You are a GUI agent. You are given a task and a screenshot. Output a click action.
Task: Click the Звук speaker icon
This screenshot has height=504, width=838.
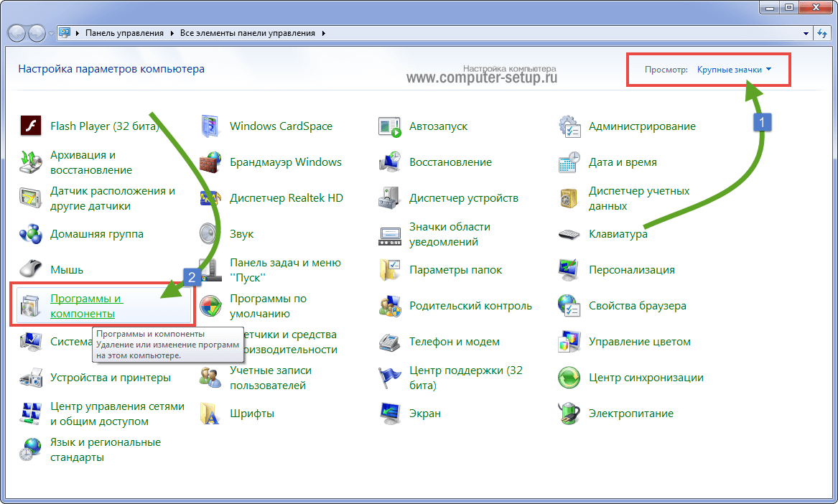210,234
